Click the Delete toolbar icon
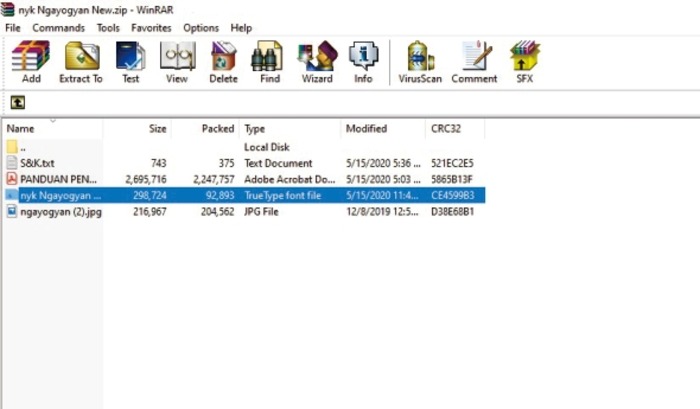 pos(223,62)
